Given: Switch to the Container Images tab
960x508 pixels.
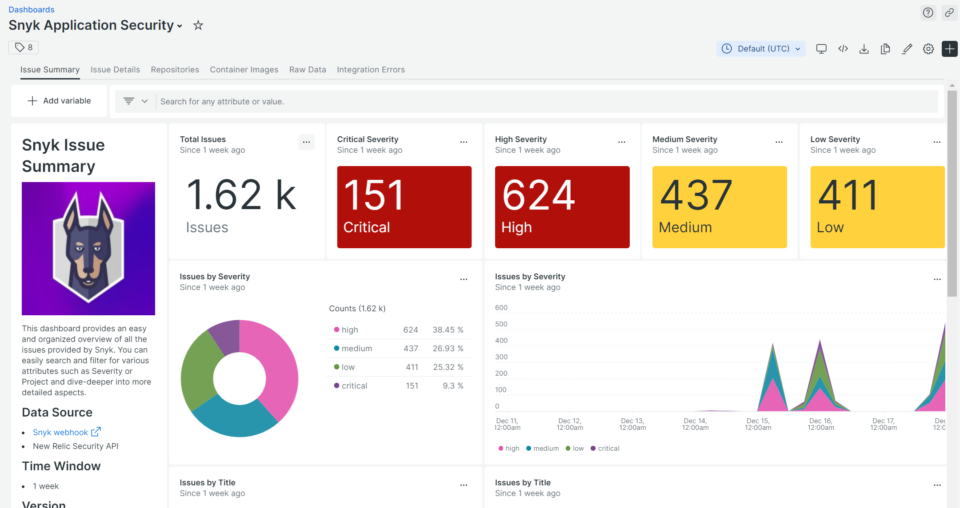Looking at the screenshot, I should 244,70.
